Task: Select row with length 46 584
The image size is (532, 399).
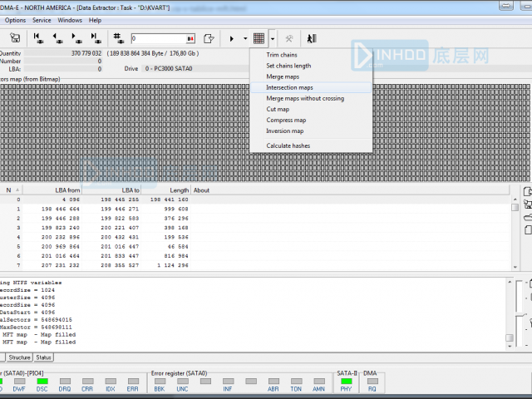Action: 255,247
